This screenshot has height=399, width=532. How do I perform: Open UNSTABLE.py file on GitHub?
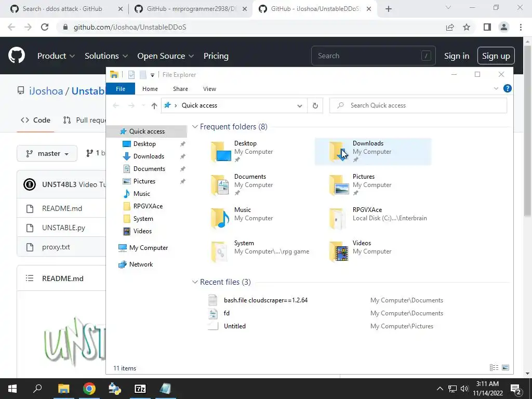coord(63,228)
